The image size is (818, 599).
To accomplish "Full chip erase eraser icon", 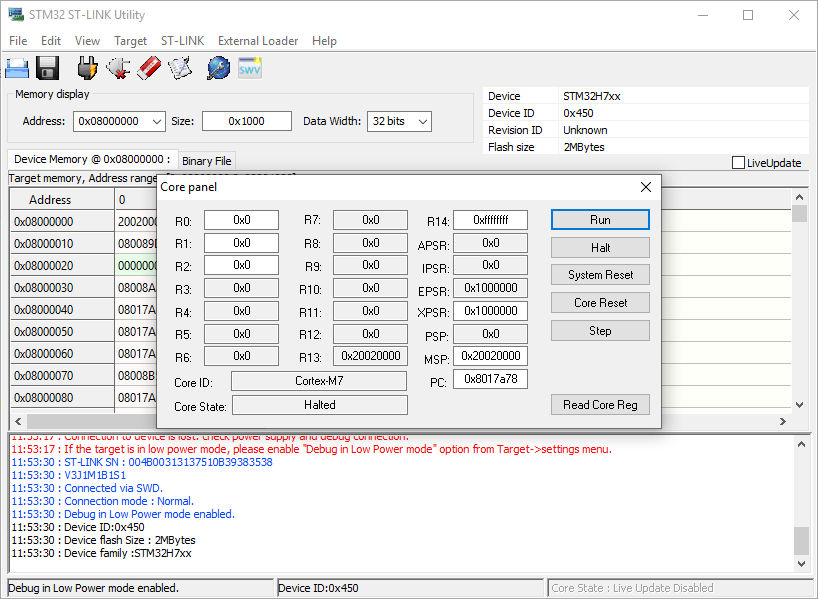I will [149, 68].
